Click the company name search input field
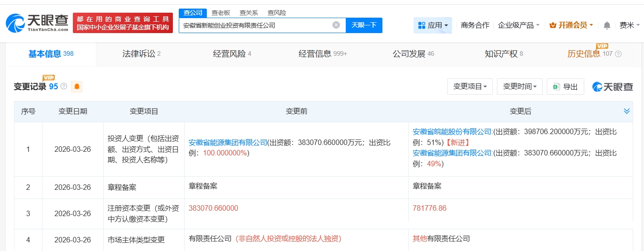The image size is (644, 251). pyautogui.click(x=256, y=25)
